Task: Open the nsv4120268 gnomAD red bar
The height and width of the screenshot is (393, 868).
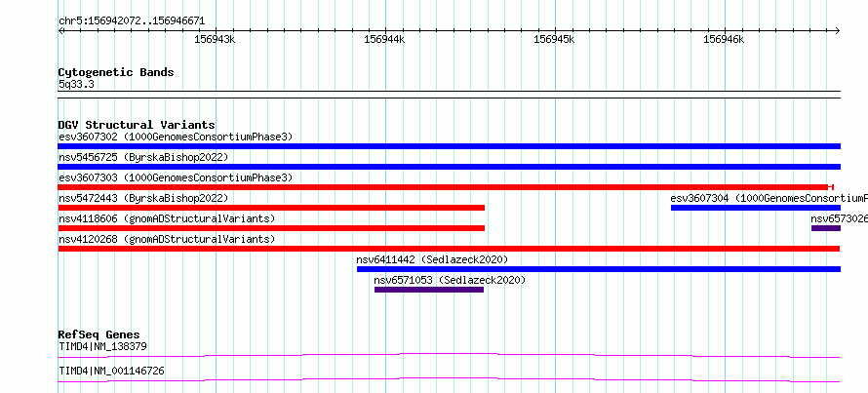Action: click(x=449, y=249)
